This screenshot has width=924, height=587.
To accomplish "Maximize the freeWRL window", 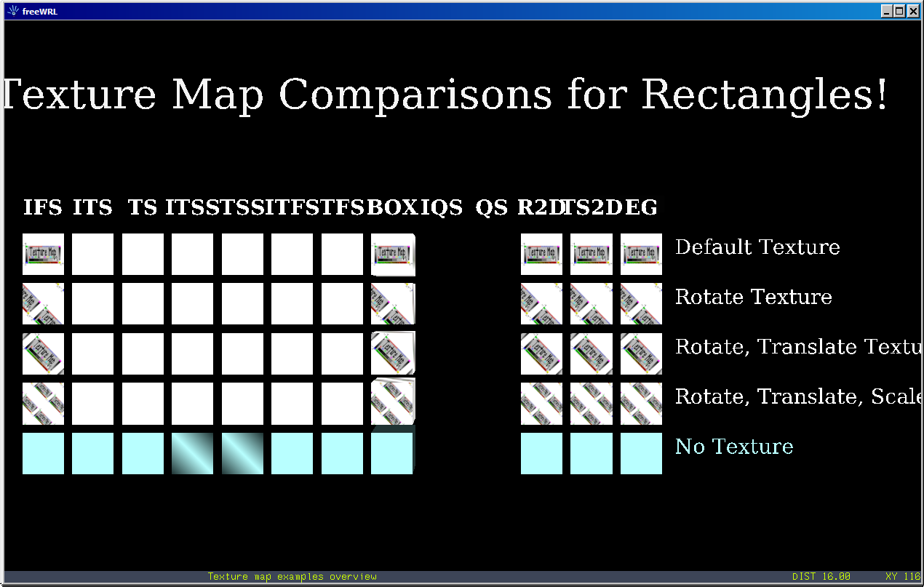I will tap(899, 11).
